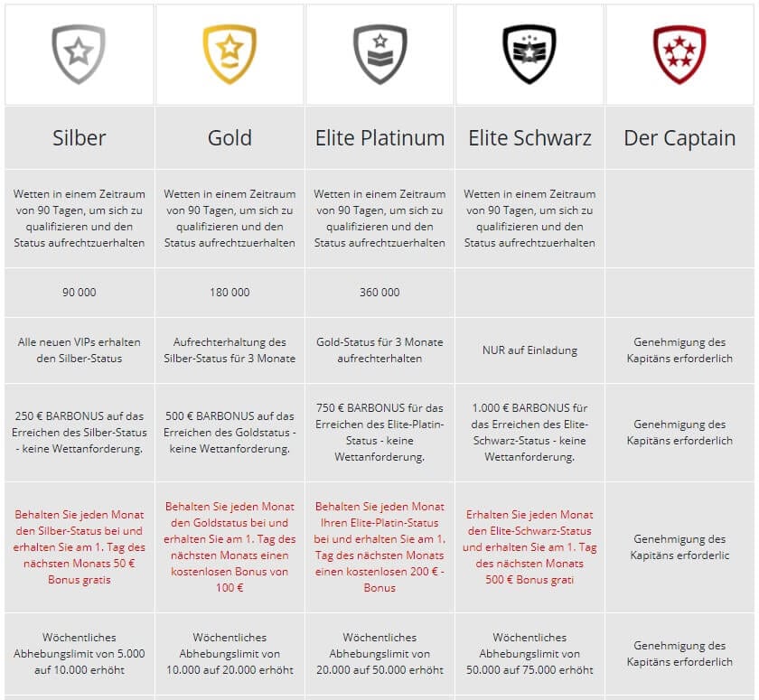759x700 pixels.
Task: Click the 250 € BARBONUS Silber description
Action: [x=79, y=433]
